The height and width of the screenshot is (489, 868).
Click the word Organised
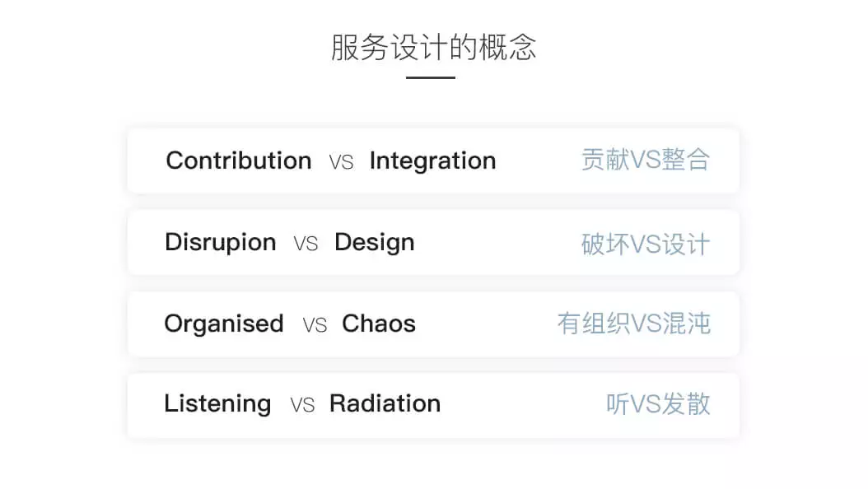click(x=224, y=324)
